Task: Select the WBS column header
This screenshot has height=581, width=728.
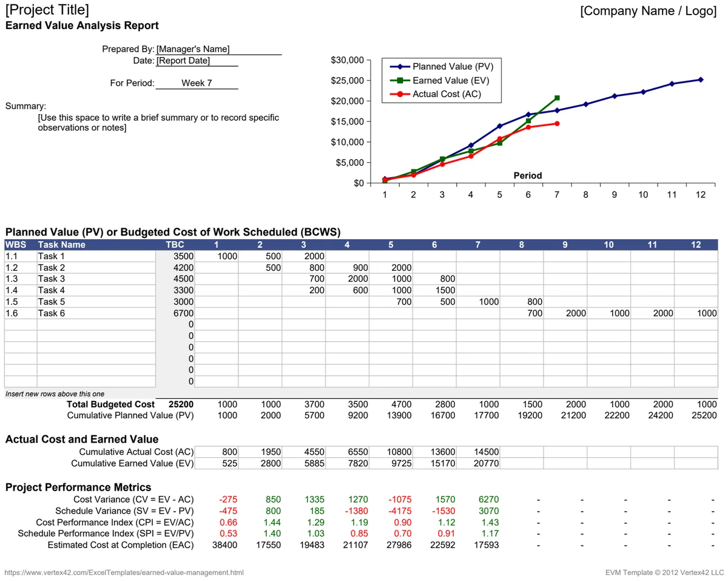Action: (21, 245)
